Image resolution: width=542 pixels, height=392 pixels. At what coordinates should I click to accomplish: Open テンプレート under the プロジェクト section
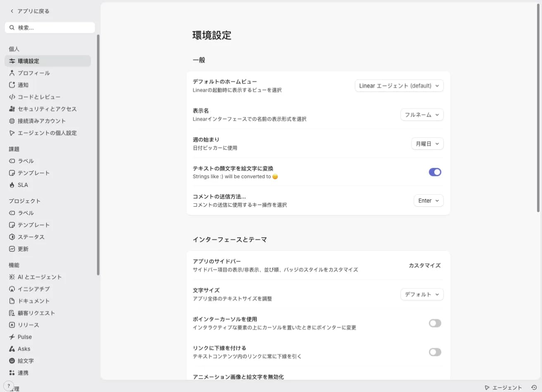48,225
